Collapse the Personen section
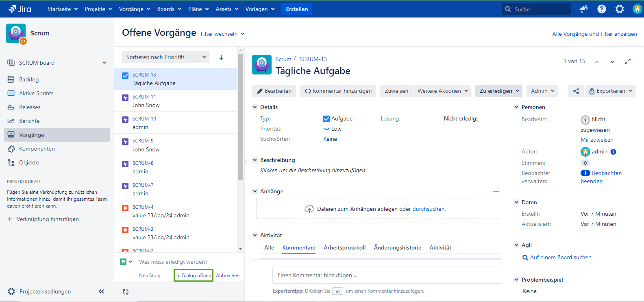This screenshot has width=644, height=302. click(516, 107)
